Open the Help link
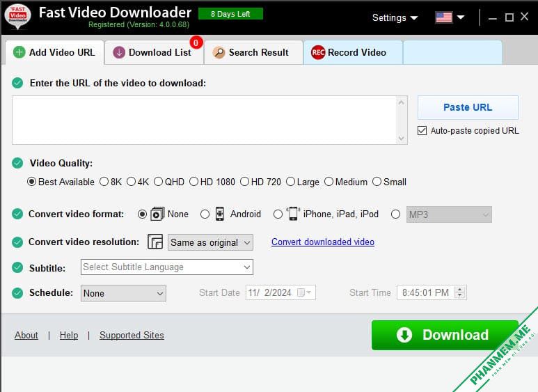The width and height of the screenshot is (538, 392). pos(69,335)
